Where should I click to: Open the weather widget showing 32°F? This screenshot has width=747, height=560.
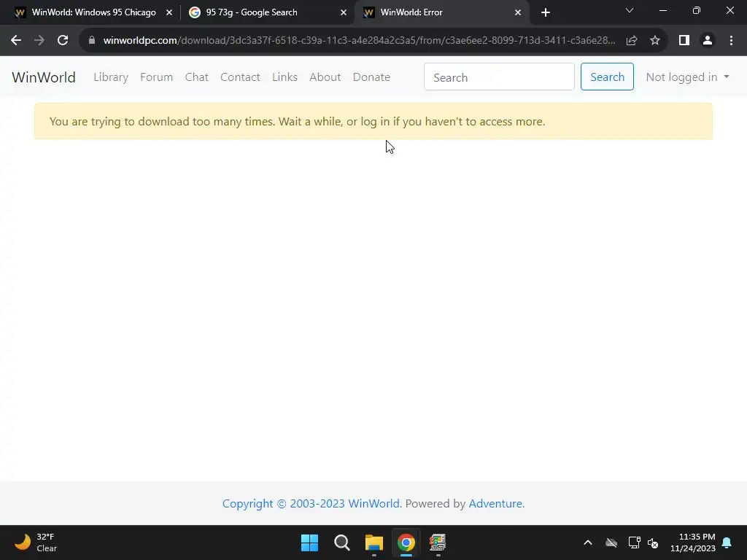click(36, 542)
